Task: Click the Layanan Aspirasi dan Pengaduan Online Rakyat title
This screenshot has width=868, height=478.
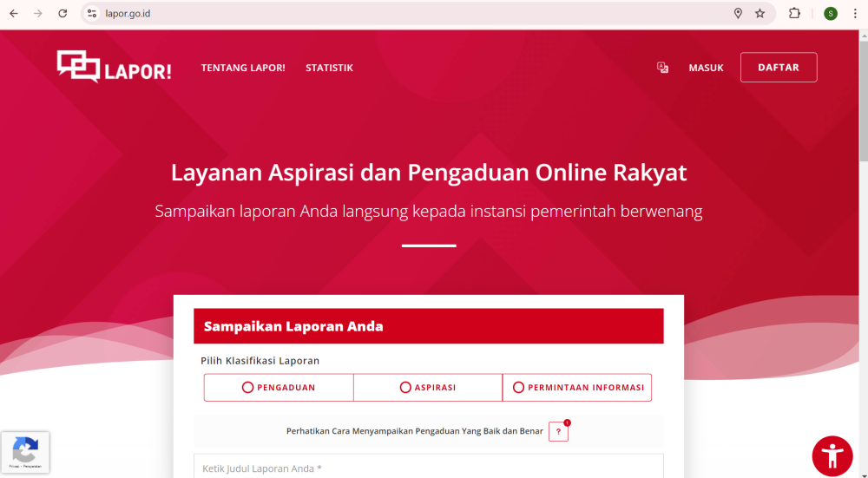Action: (429, 173)
